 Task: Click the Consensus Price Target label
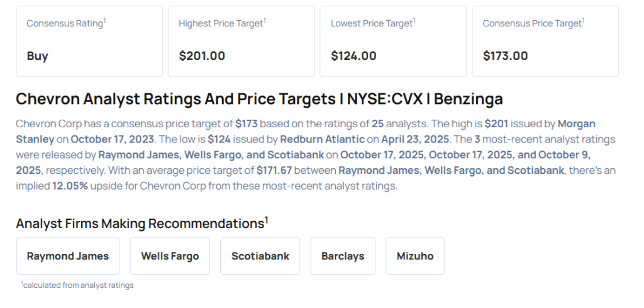coord(533,23)
